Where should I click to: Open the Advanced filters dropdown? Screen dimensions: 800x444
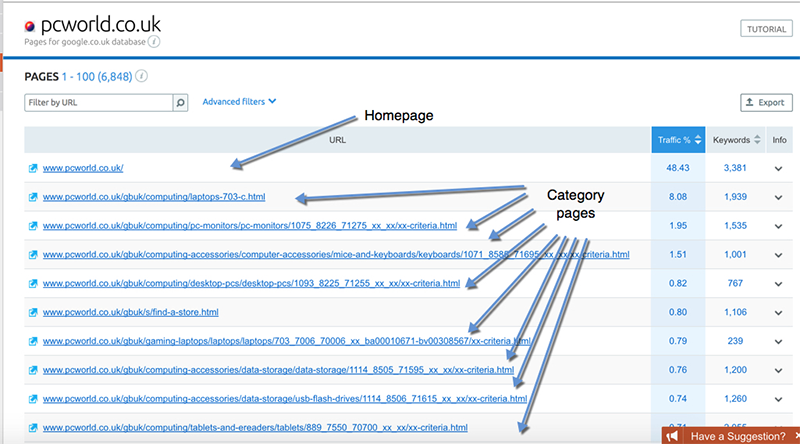pos(239,102)
